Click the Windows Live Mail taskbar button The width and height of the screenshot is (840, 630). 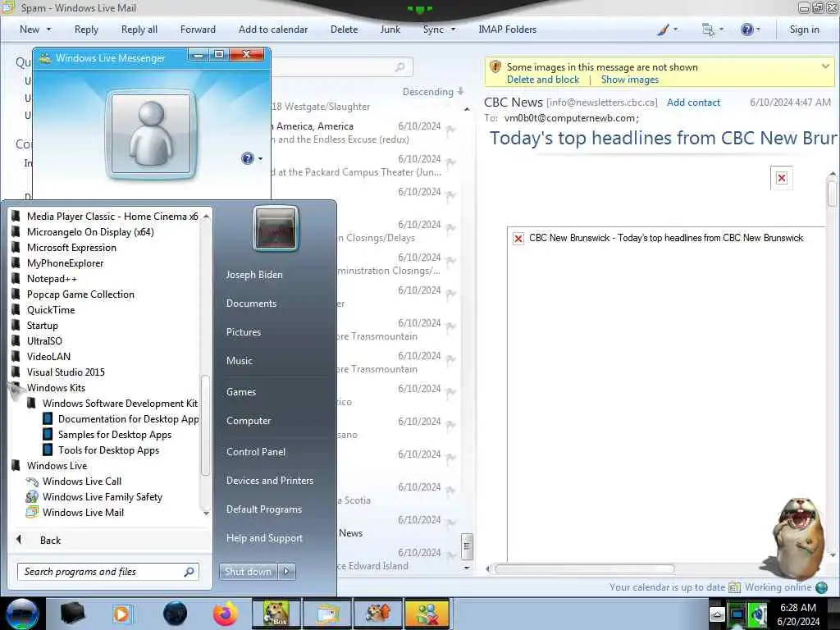(x=326, y=614)
